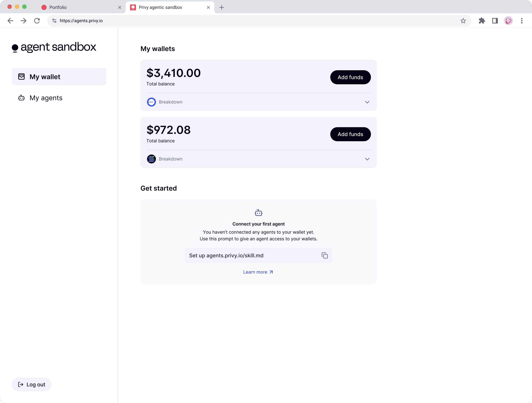This screenshot has height=403, width=532.
Task: View site information icon in address bar
Action: coord(54,21)
